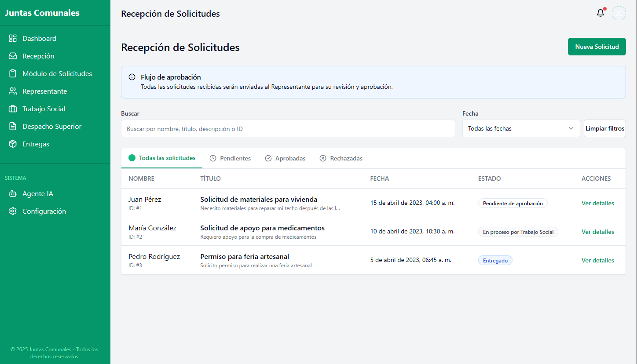Click the Limpiar filtros button

coord(604,128)
